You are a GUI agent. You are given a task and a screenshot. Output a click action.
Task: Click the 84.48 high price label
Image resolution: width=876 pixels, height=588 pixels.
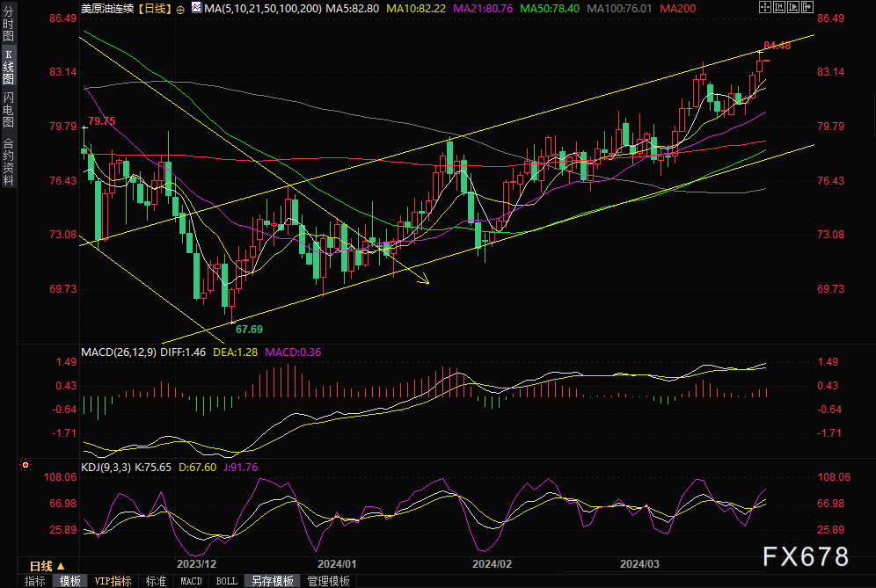777,45
